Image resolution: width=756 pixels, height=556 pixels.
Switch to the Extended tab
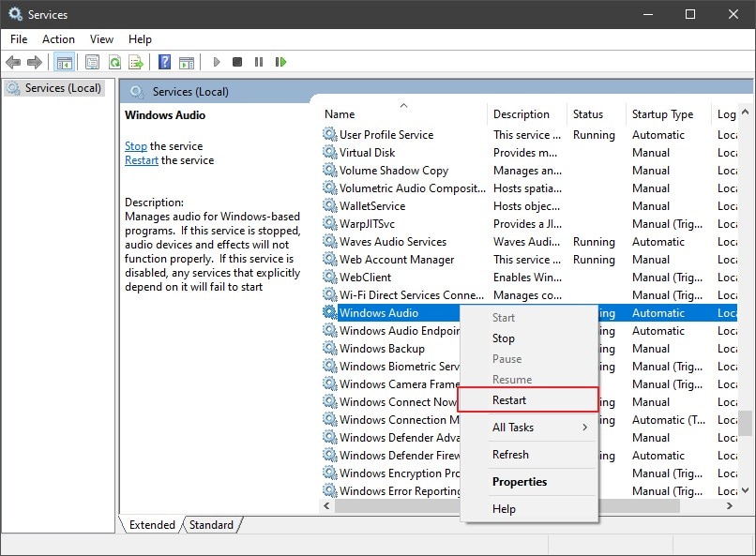point(152,525)
